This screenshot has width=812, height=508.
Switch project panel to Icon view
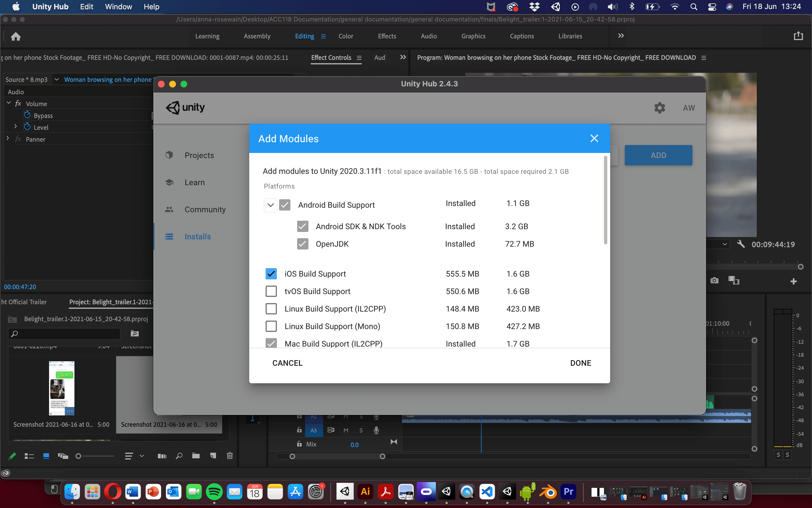pos(46,456)
